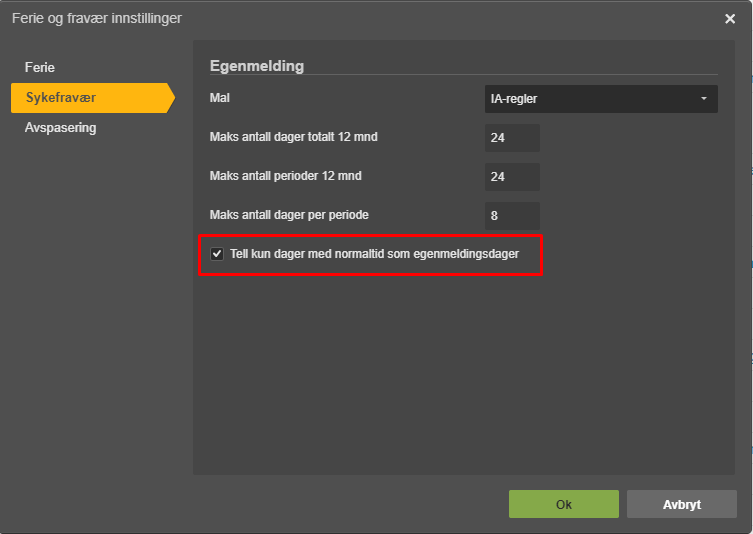Uncheck Tell kun dager med normaltid checkbox

(217, 254)
